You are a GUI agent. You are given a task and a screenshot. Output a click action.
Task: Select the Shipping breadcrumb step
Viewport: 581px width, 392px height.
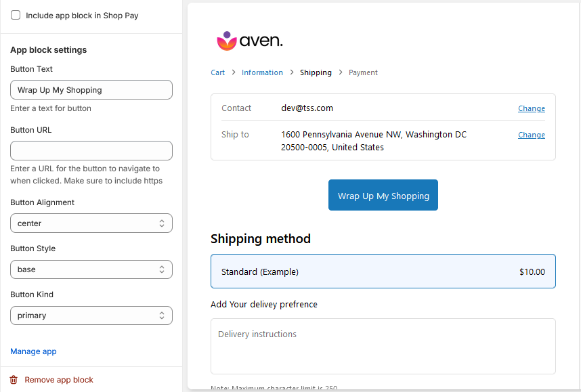pyautogui.click(x=316, y=72)
